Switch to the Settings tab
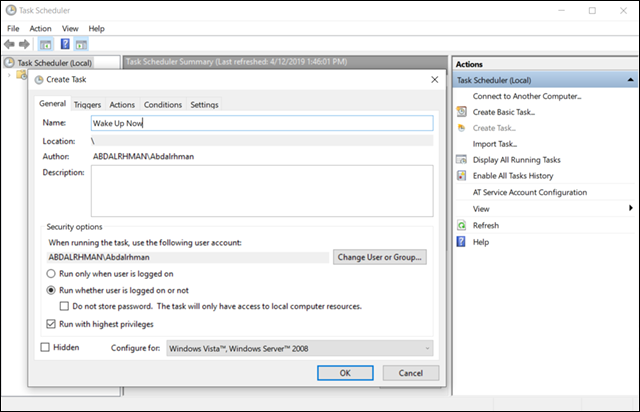Screen dimensions: 640x412 coord(204,105)
